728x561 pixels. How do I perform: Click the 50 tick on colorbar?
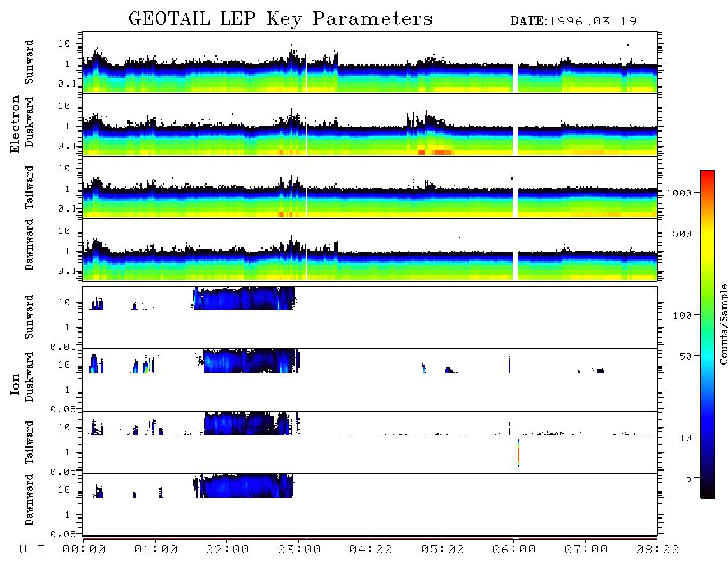pos(685,356)
